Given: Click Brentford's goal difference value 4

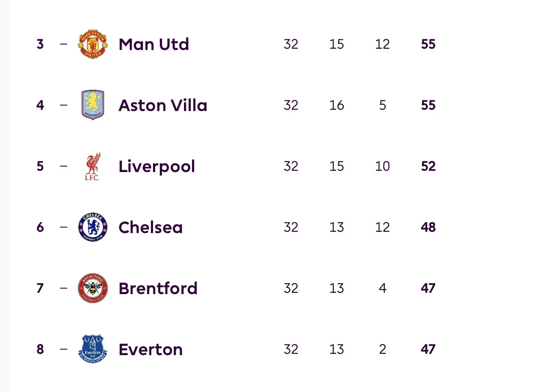Looking at the screenshot, I should point(382,288).
